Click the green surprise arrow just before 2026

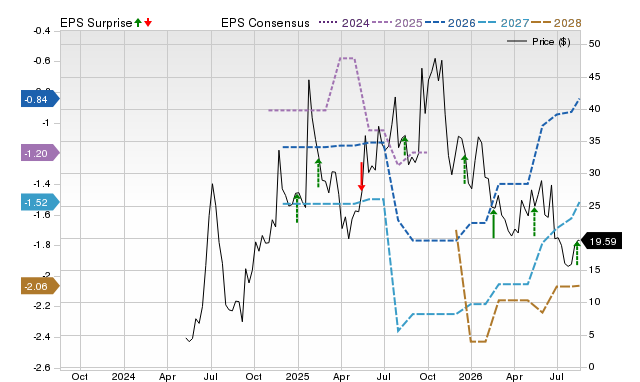click(x=464, y=169)
